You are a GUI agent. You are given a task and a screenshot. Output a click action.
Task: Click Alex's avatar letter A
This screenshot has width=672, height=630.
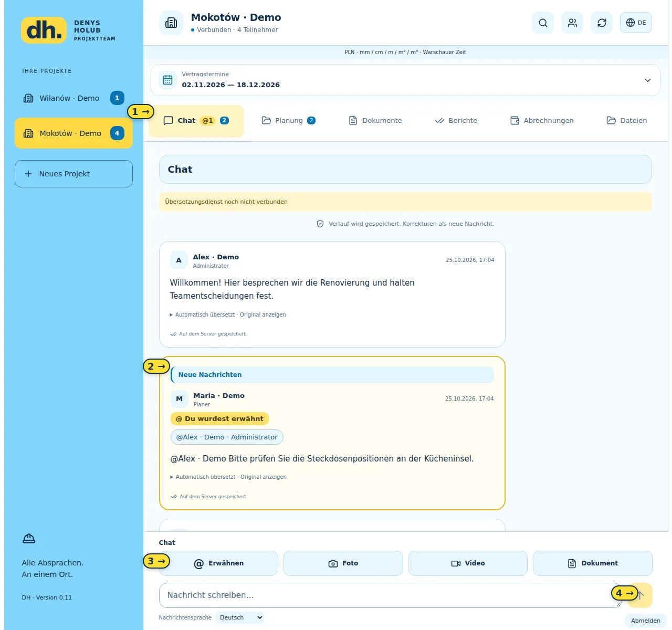click(178, 260)
